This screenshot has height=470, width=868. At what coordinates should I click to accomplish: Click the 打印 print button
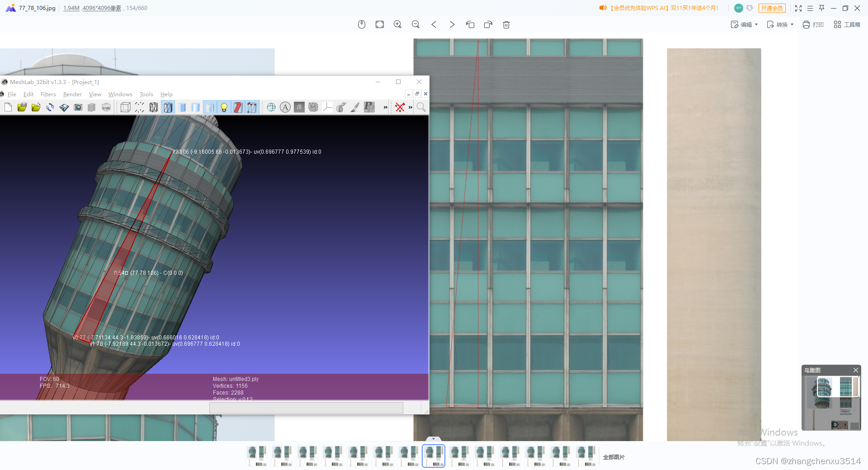point(813,24)
